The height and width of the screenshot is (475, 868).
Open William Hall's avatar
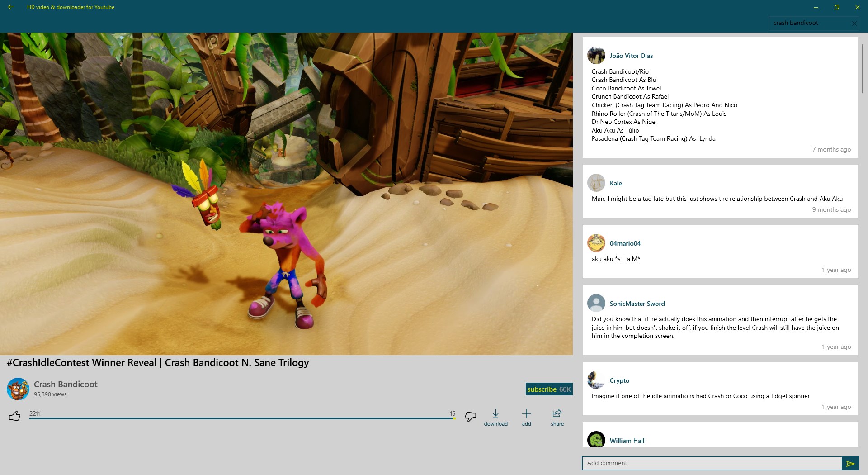(x=596, y=440)
